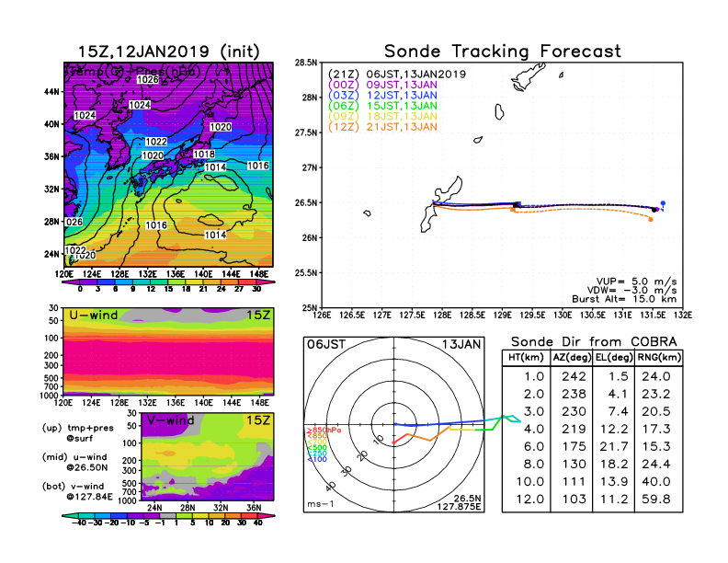Screen dimensions: 728x563
Task: Select the orange (12Z) 21JST,13JAN legend entry
Action: click(x=382, y=127)
